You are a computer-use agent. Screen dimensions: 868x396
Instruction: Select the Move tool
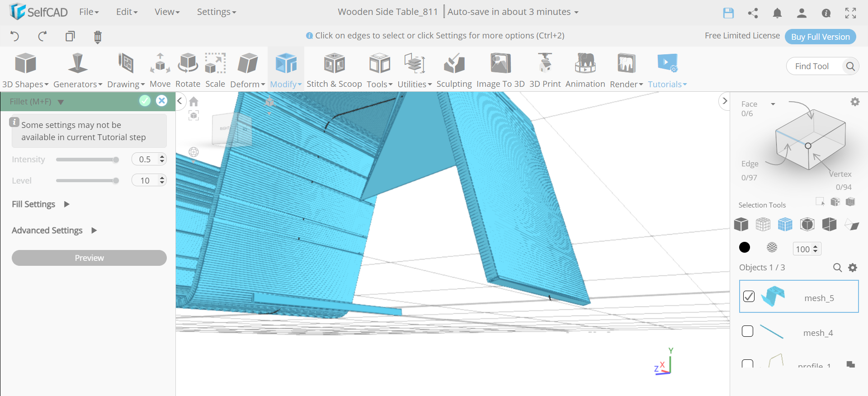(x=160, y=70)
